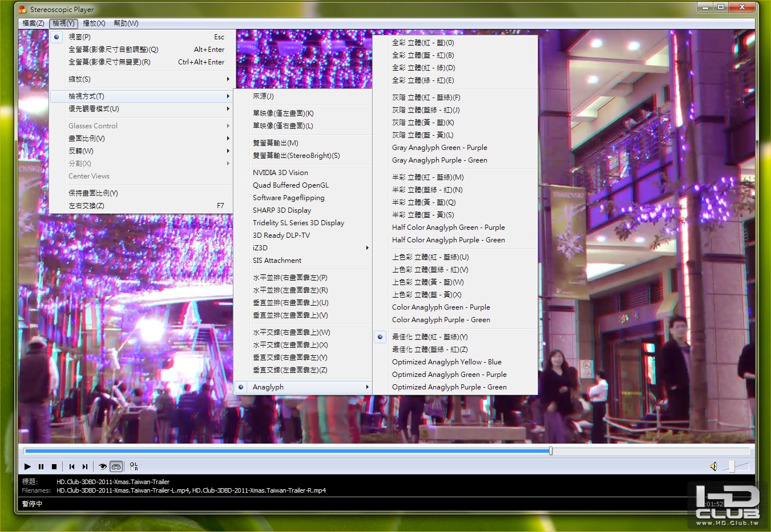Open the 播放(X) menu
The height and width of the screenshot is (532, 771).
(x=94, y=23)
